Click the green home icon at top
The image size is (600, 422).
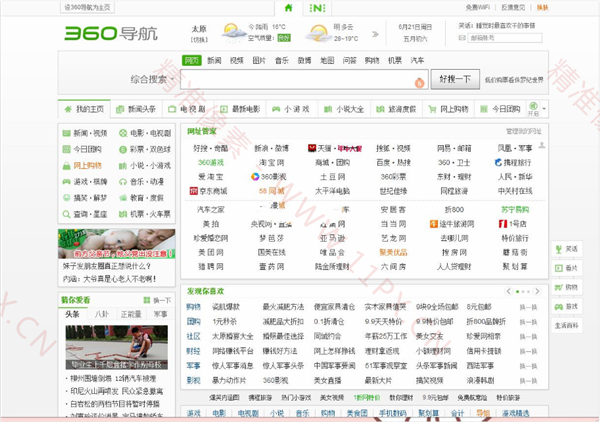pos(290,7)
